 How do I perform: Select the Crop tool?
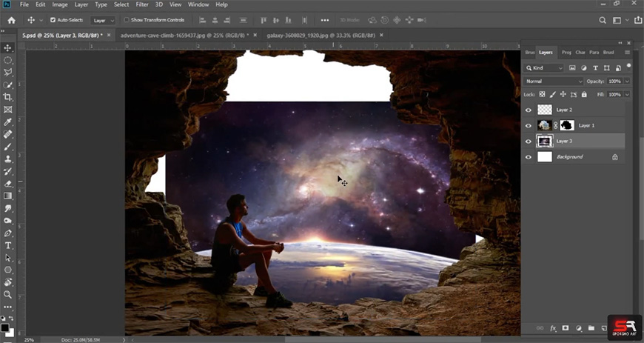[x=7, y=97]
